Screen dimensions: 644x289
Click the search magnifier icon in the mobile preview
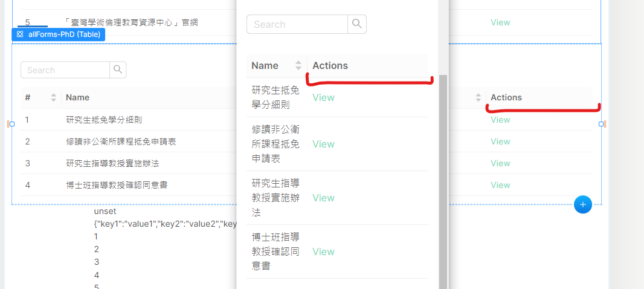point(357,24)
